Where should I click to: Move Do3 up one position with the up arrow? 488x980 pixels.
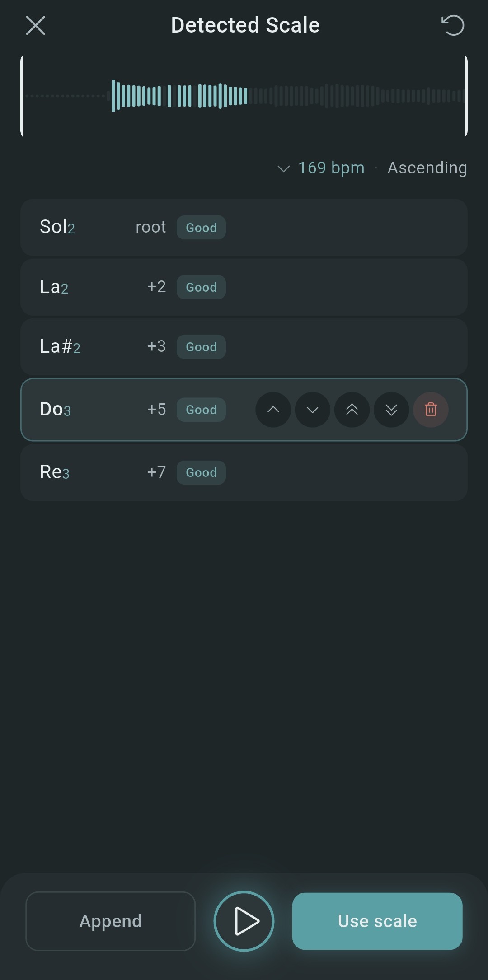(x=272, y=410)
